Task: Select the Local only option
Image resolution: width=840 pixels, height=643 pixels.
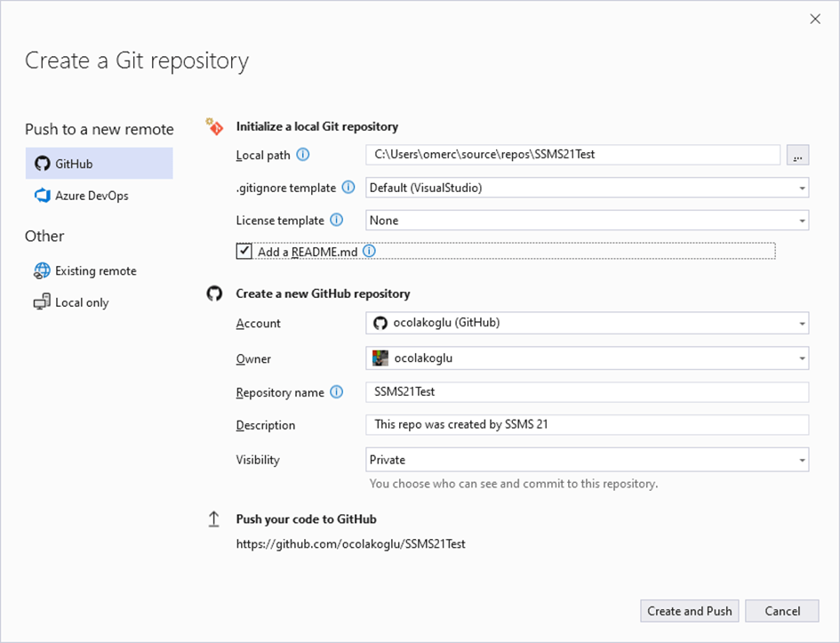Action: (81, 302)
